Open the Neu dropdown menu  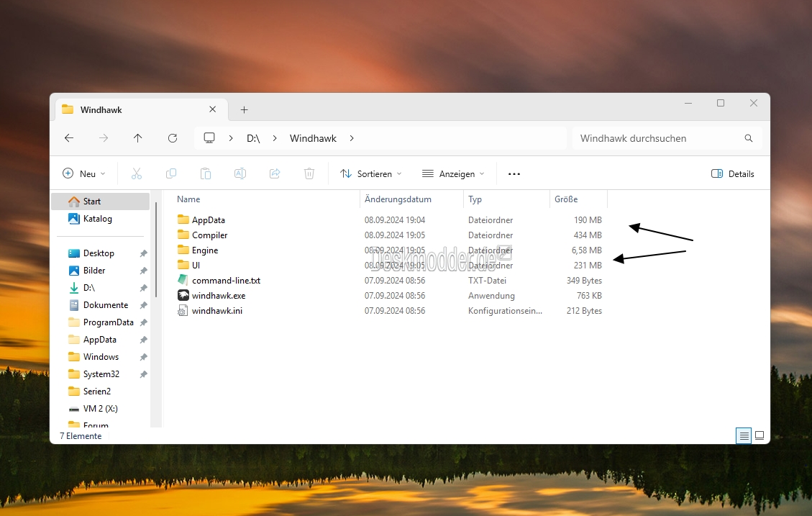tap(84, 174)
